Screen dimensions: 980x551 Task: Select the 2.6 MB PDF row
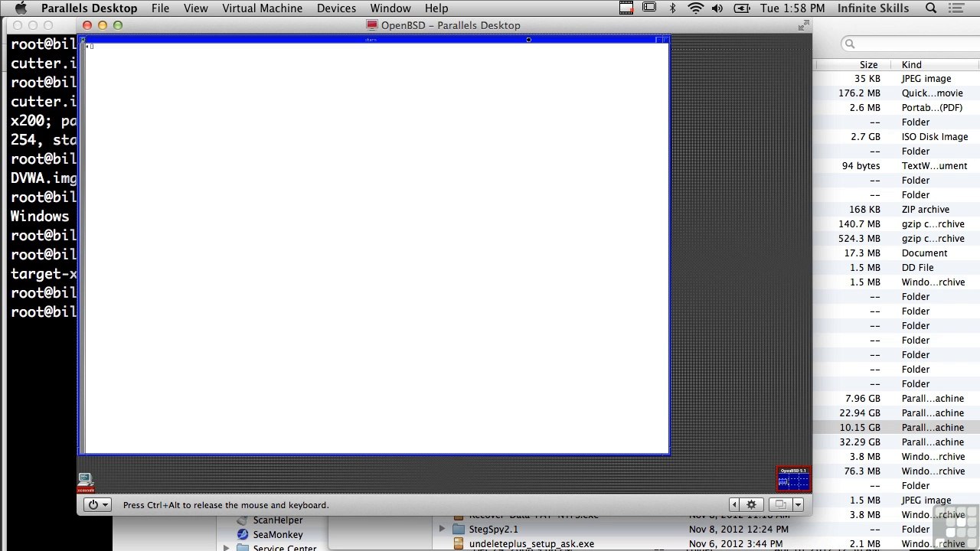click(x=897, y=108)
